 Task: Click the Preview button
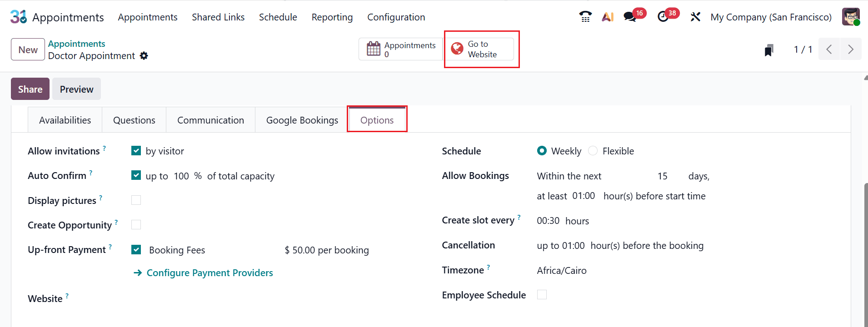coord(76,89)
